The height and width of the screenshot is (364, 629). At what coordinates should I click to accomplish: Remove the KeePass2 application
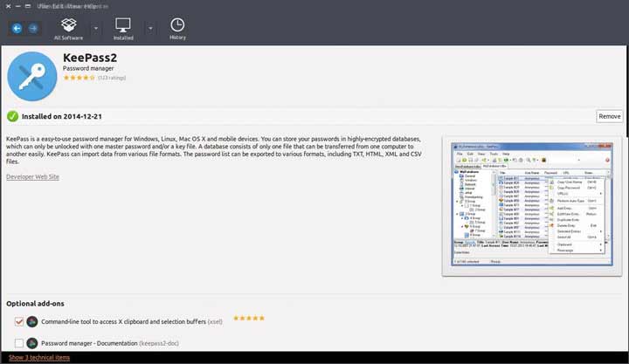[x=610, y=116]
